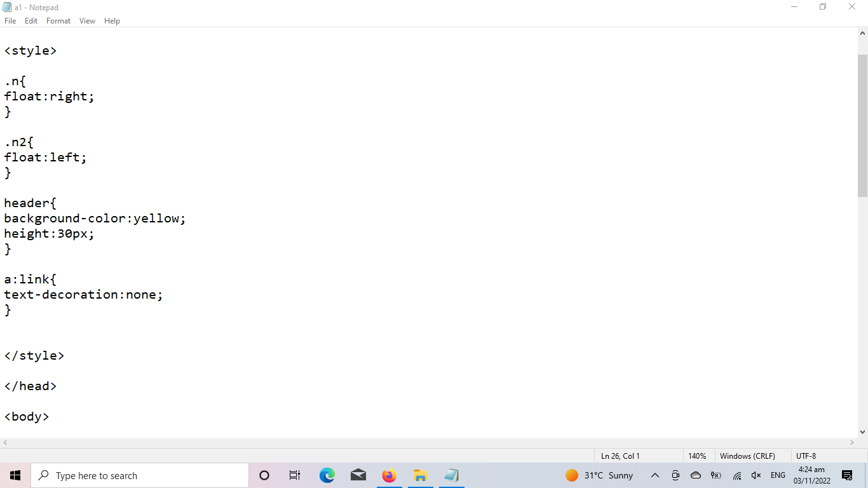Open the Format menu
868x488 pixels.
(x=58, y=21)
